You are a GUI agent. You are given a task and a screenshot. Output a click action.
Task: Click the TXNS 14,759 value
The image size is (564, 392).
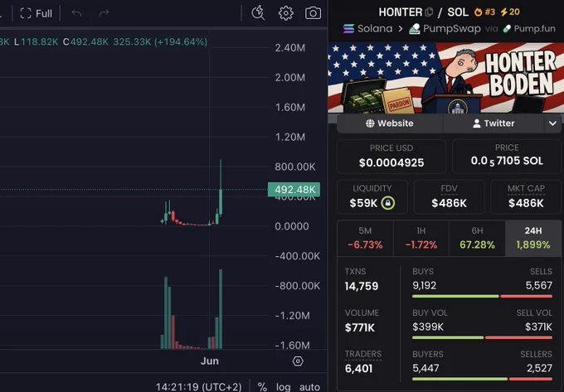(x=362, y=286)
